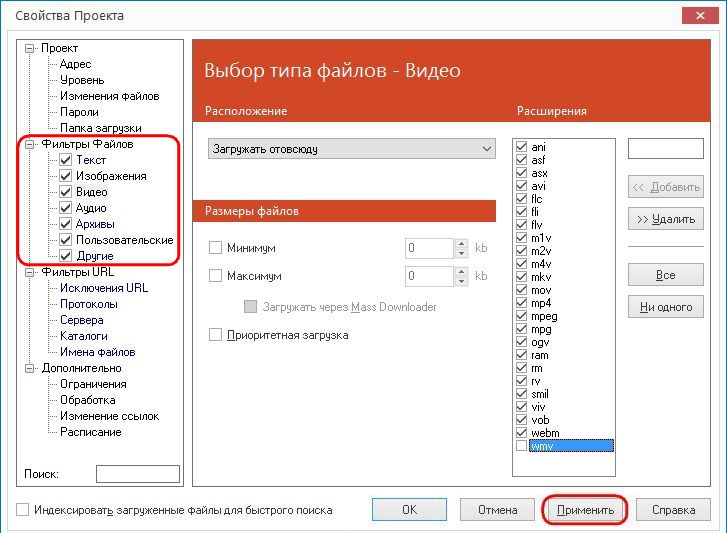The width and height of the screenshot is (727, 533).
Task: Open the Расписание settings page
Action: tap(90, 432)
